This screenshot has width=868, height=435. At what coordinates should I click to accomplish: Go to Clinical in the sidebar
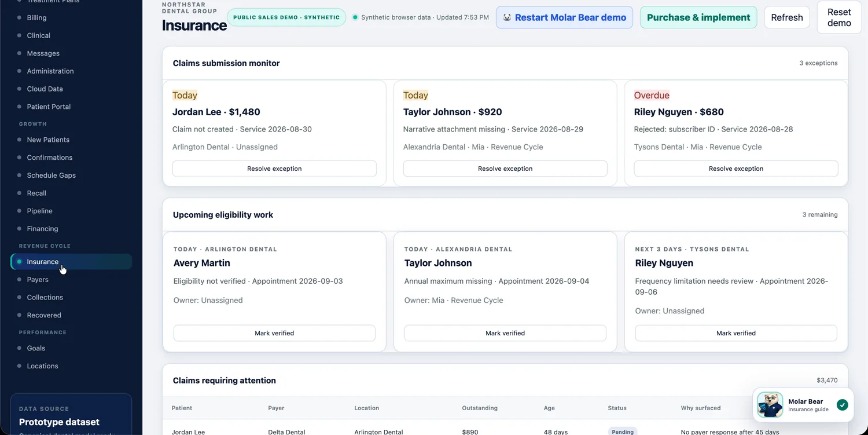click(x=38, y=35)
